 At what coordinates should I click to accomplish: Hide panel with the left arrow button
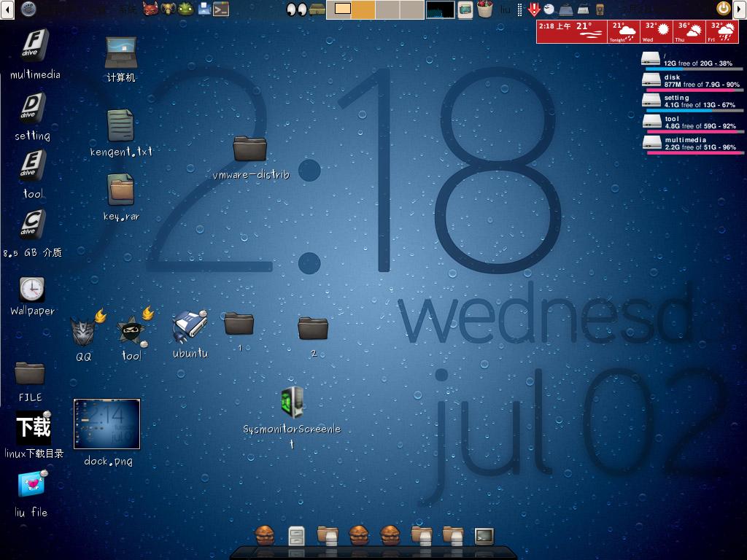(x=7, y=9)
